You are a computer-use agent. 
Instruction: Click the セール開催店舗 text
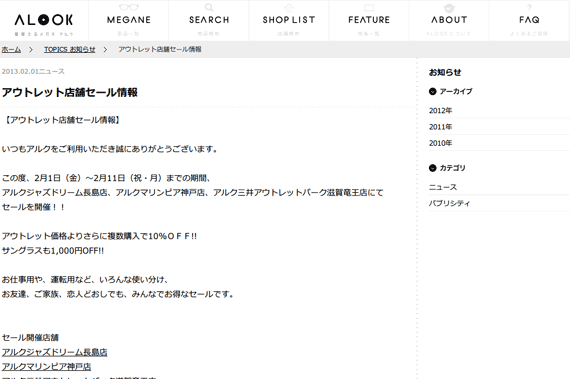(30, 338)
